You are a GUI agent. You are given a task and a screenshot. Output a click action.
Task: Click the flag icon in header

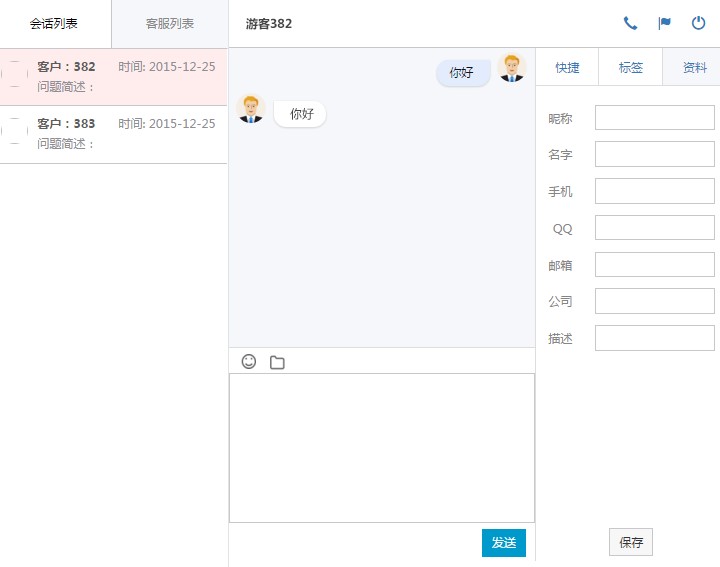pyautogui.click(x=664, y=23)
